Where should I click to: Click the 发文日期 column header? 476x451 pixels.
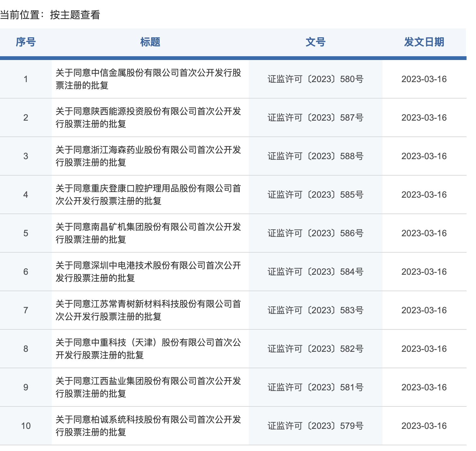click(x=424, y=42)
